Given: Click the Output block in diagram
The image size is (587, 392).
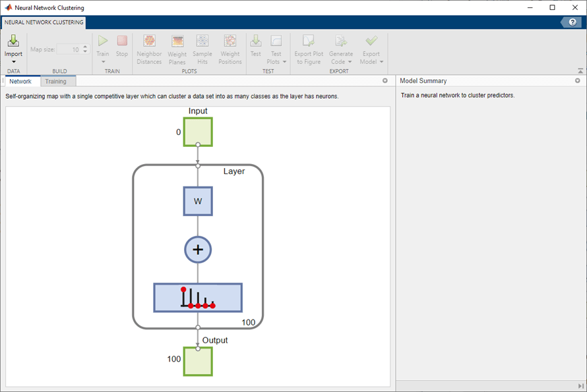Looking at the screenshot, I should [x=198, y=361].
